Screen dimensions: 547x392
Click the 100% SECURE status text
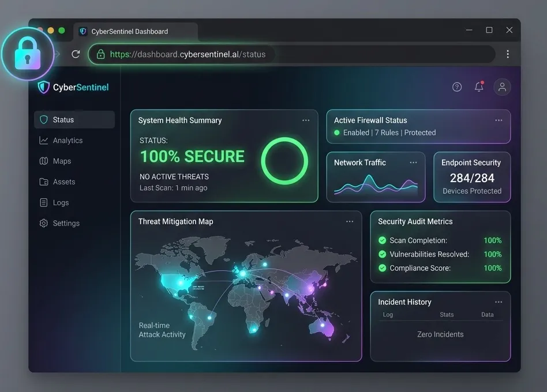(192, 156)
